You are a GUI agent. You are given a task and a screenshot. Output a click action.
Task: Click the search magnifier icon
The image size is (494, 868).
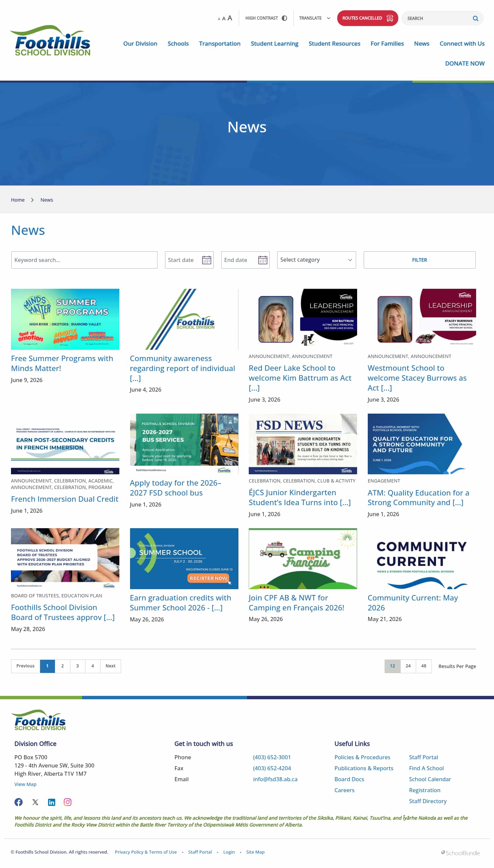(x=475, y=19)
